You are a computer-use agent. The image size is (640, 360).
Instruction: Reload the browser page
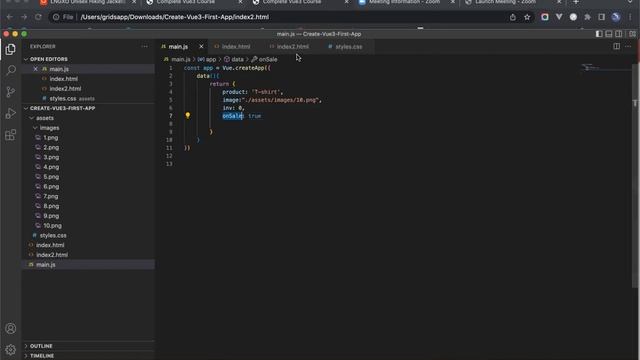38,17
